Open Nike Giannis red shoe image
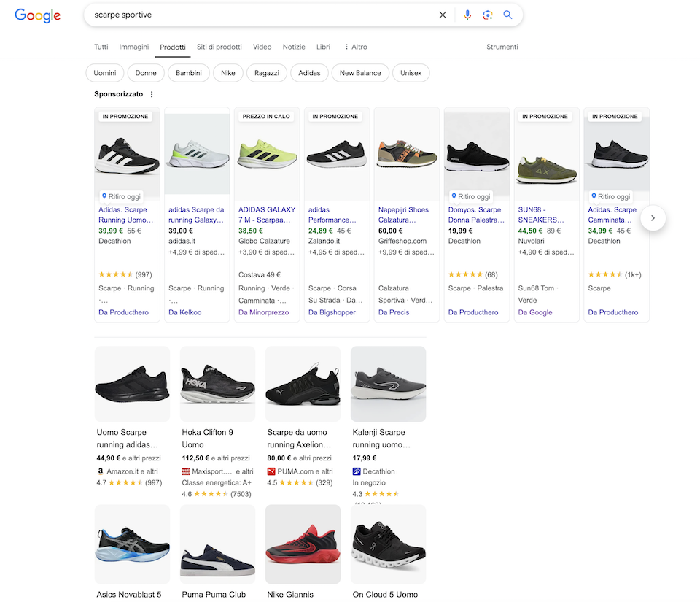The height and width of the screenshot is (602, 700). pos(303,544)
